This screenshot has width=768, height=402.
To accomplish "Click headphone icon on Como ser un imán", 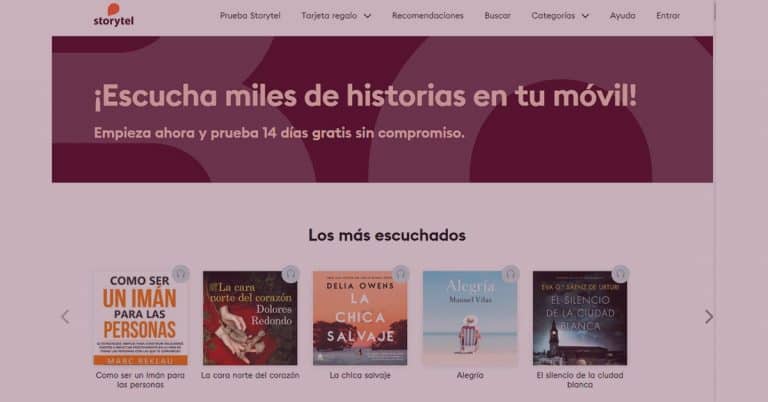I will 180,274.
